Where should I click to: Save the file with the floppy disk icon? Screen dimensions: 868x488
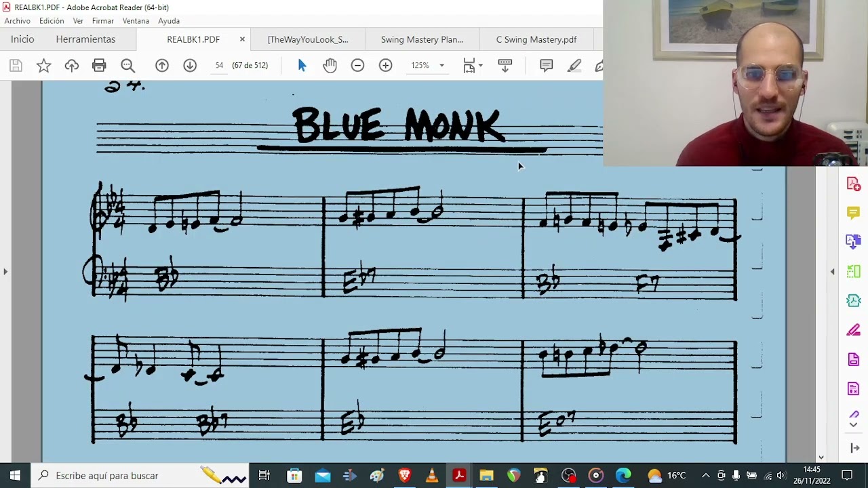16,65
